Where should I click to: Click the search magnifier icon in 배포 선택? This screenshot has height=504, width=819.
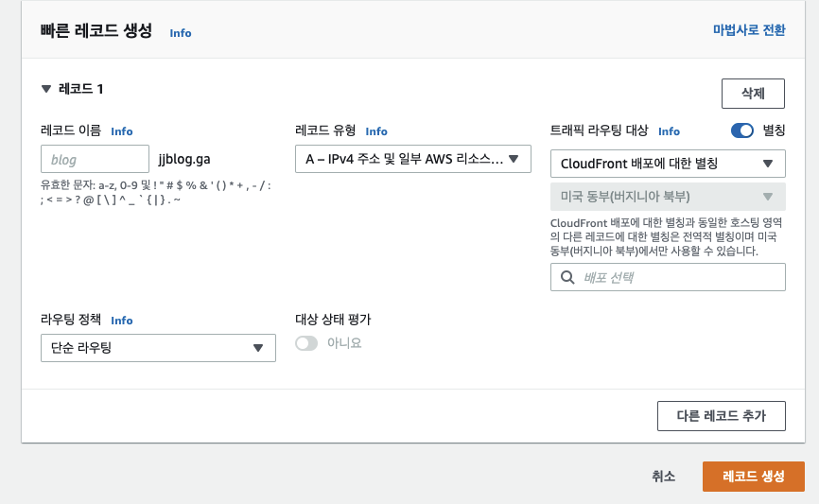click(567, 278)
